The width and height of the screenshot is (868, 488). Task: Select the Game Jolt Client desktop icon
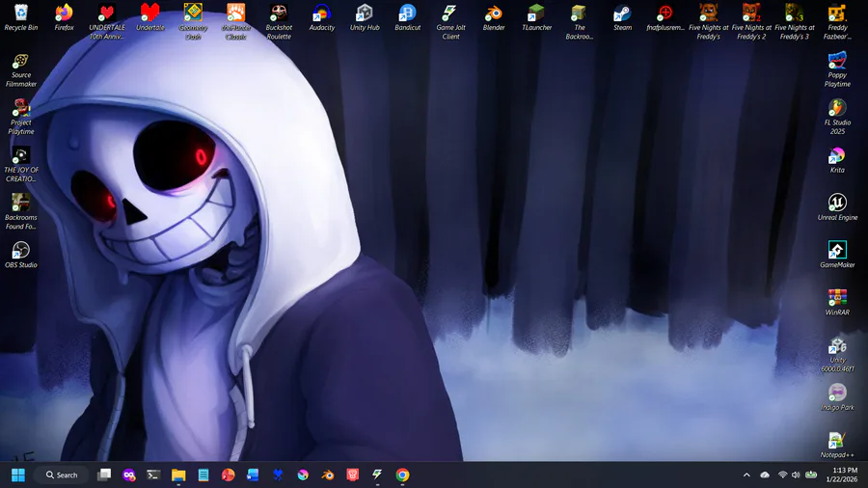[450, 21]
